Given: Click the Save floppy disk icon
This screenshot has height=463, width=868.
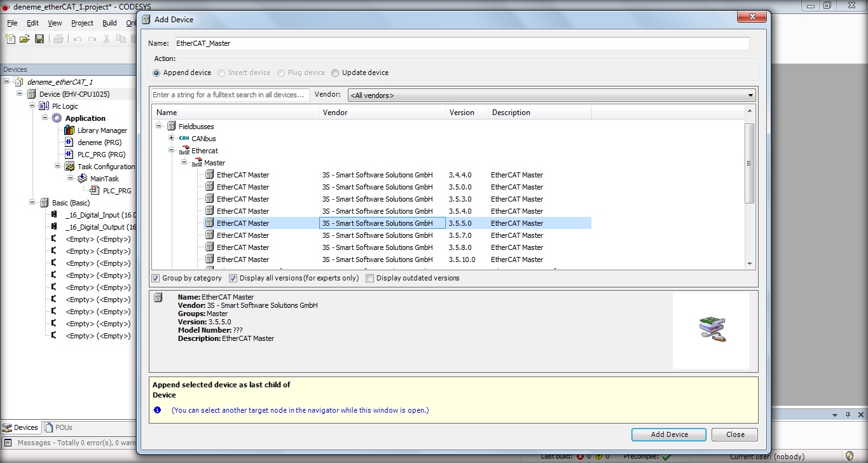Looking at the screenshot, I should 39,39.
